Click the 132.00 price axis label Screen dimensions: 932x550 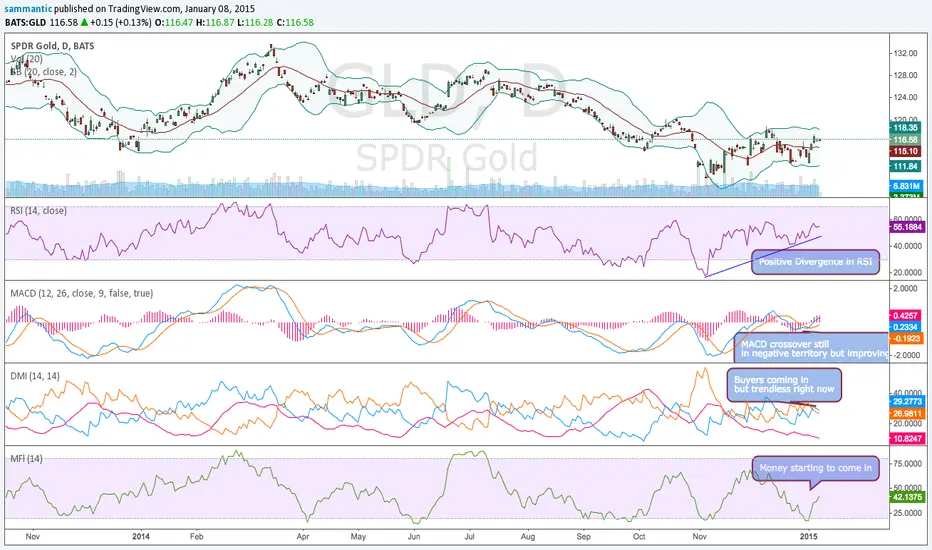(x=905, y=54)
